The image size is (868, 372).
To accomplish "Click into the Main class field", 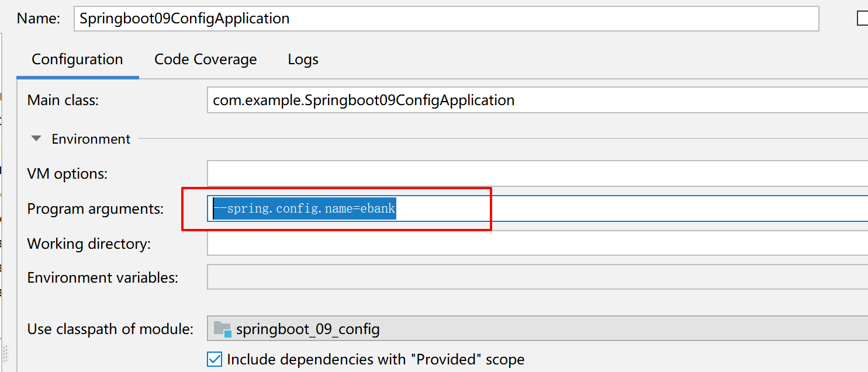I will (537, 100).
